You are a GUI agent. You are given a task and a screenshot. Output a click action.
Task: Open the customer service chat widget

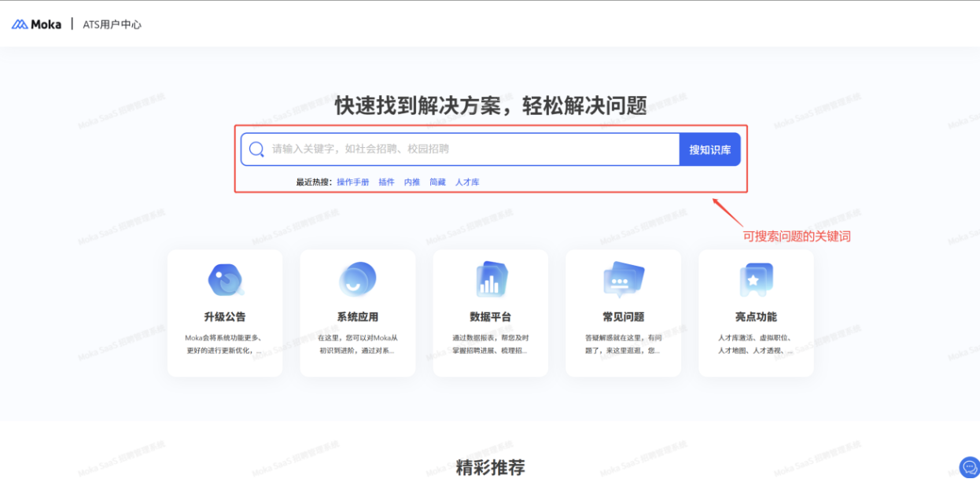tap(969, 467)
